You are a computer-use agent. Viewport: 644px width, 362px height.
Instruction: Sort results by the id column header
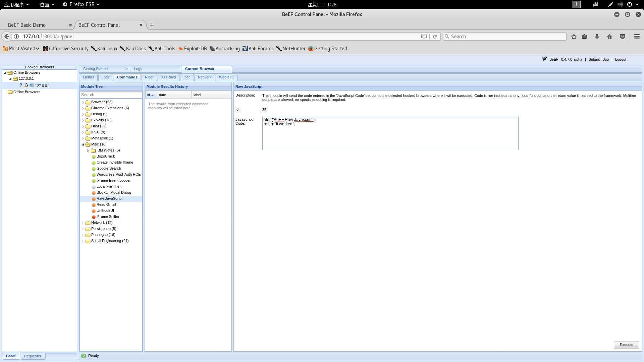[x=151, y=95]
